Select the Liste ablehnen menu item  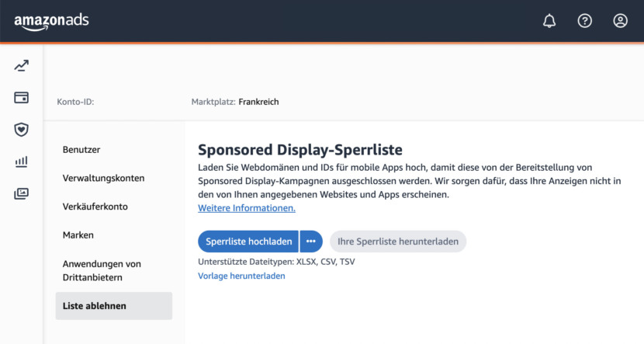pyautogui.click(x=114, y=306)
